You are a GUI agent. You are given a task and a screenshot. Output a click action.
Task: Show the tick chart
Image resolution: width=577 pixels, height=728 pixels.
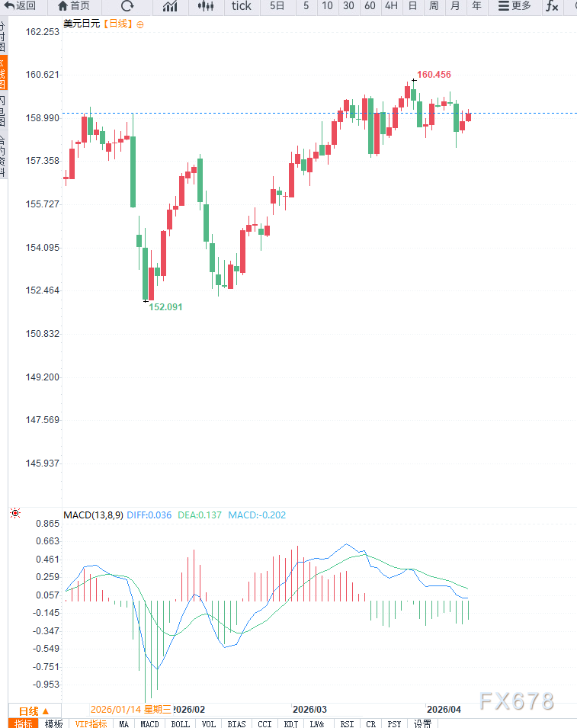242,6
